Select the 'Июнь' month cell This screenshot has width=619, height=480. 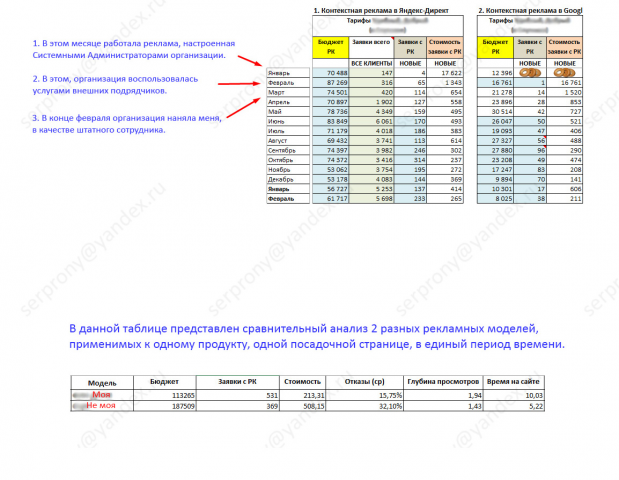[x=288, y=121]
